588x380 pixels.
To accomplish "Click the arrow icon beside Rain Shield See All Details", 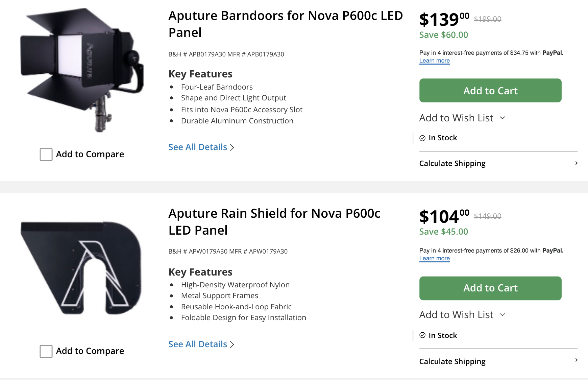I will click(x=232, y=345).
